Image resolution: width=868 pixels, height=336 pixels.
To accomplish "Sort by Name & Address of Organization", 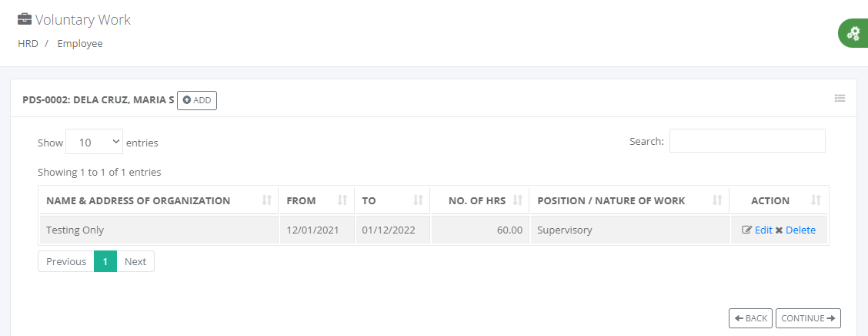I will 159,200.
